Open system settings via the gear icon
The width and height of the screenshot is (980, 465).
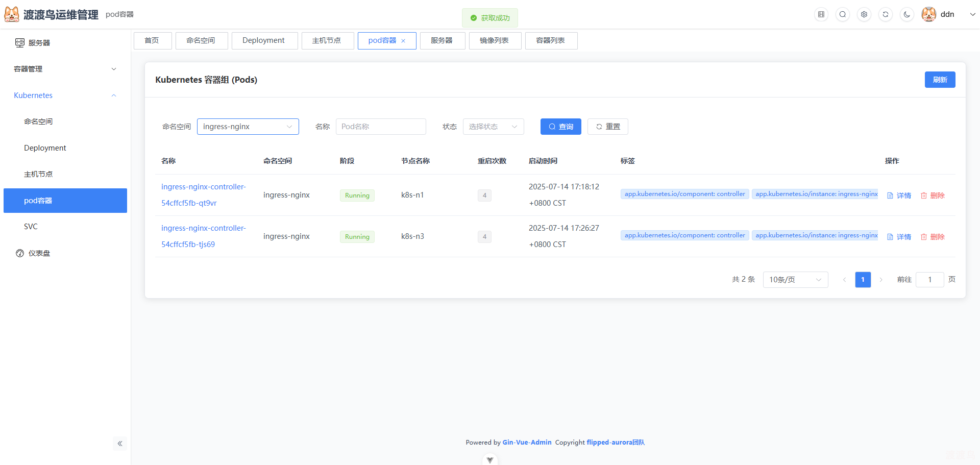click(x=864, y=14)
